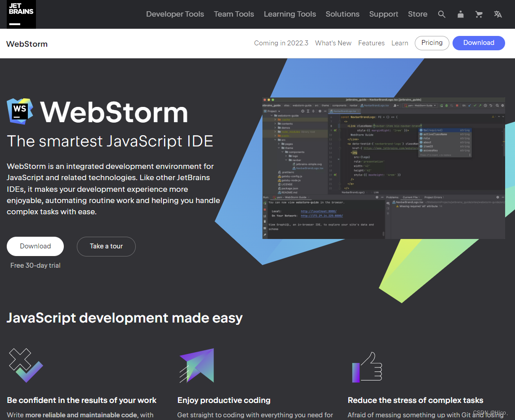The image size is (515, 420).
Task: Click 'Be confident in the results' heading
Action: (x=81, y=400)
